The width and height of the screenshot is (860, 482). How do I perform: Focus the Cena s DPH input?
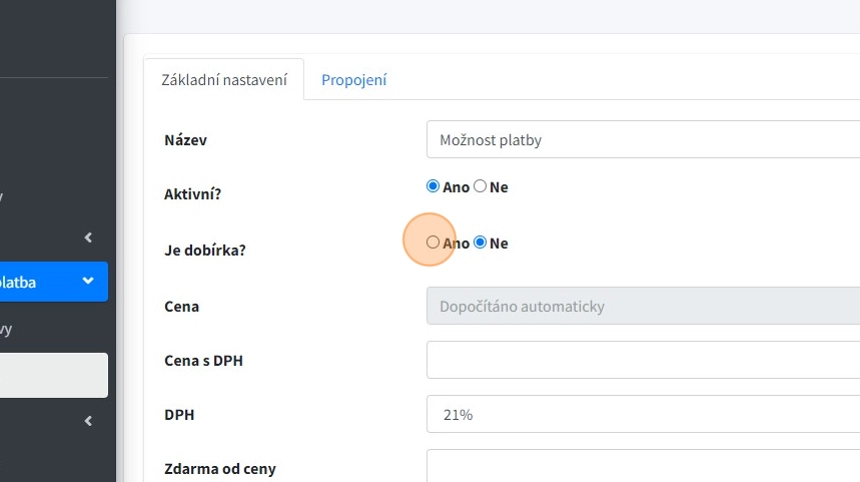(x=642, y=360)
